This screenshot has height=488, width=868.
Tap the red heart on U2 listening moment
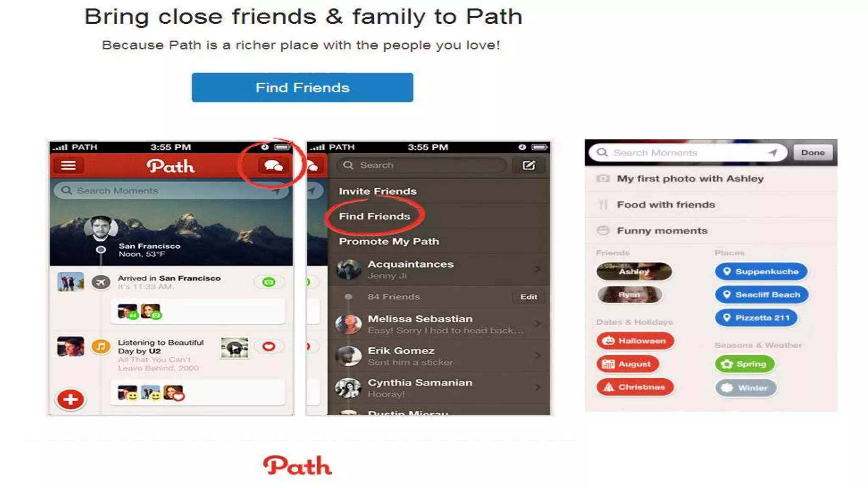pyautogui.click(x=269, y=347)
